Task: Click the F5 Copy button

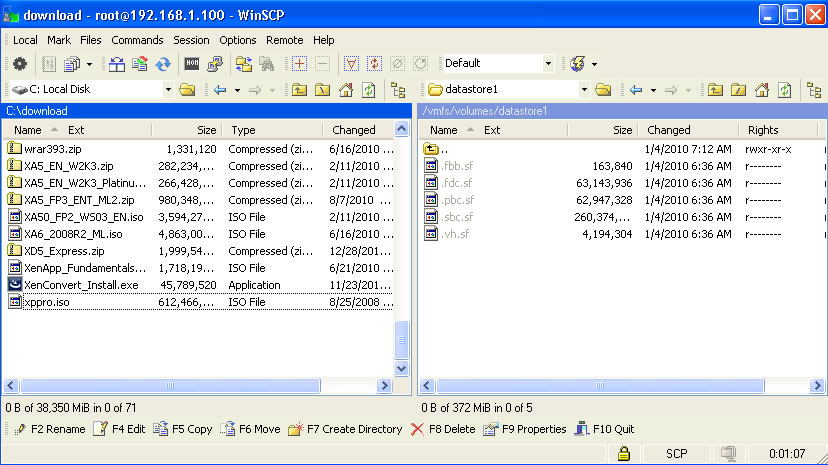Action: tap(183, 429)
